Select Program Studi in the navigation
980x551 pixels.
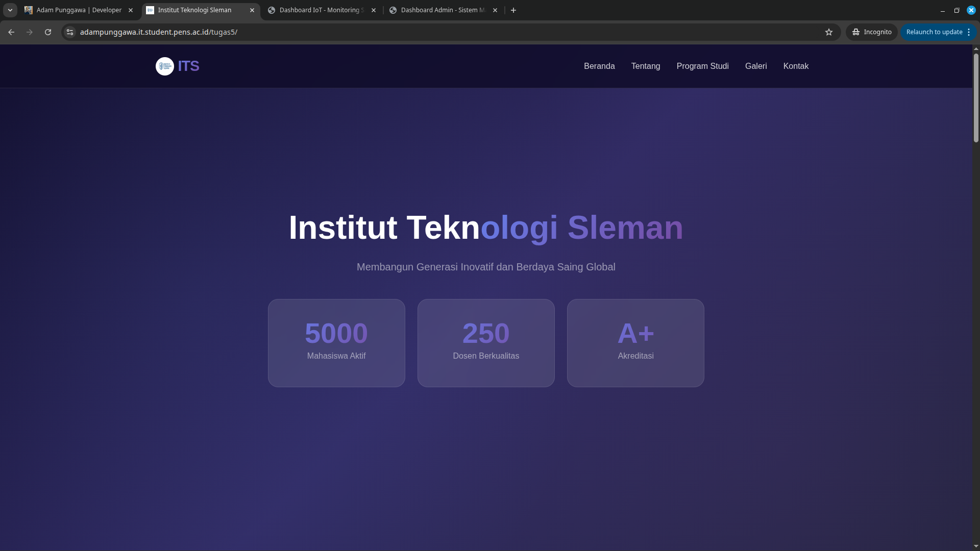pyautogui.click(x=702, y=66)
